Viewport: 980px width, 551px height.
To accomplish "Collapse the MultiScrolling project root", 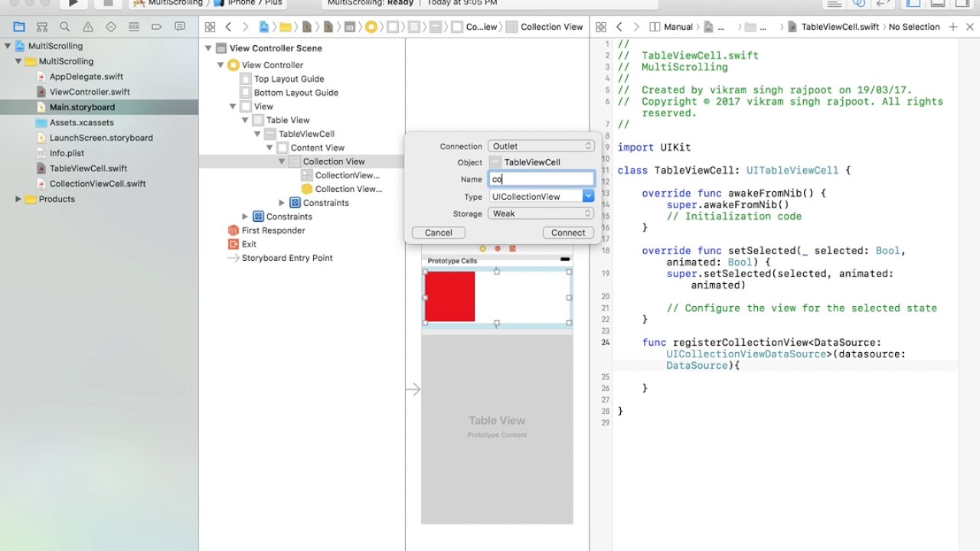I will click(8, 46).
